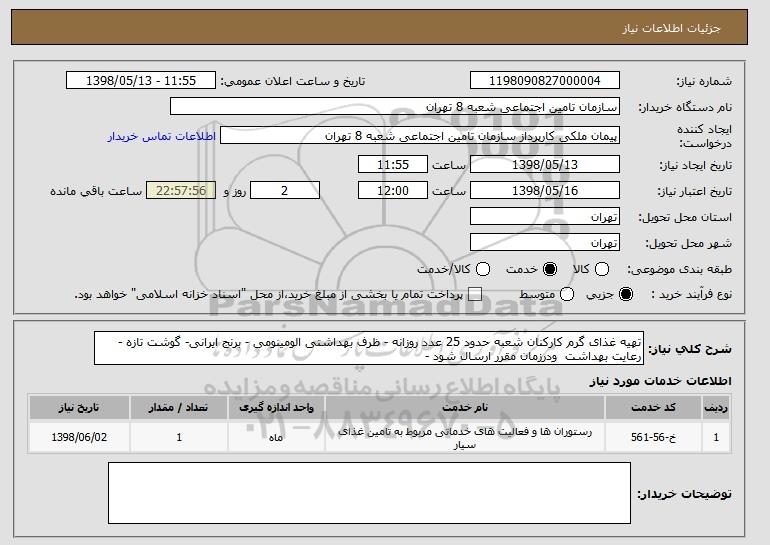
Task: Click the request creator field پیمان ملکی
Action: [420, 136]
